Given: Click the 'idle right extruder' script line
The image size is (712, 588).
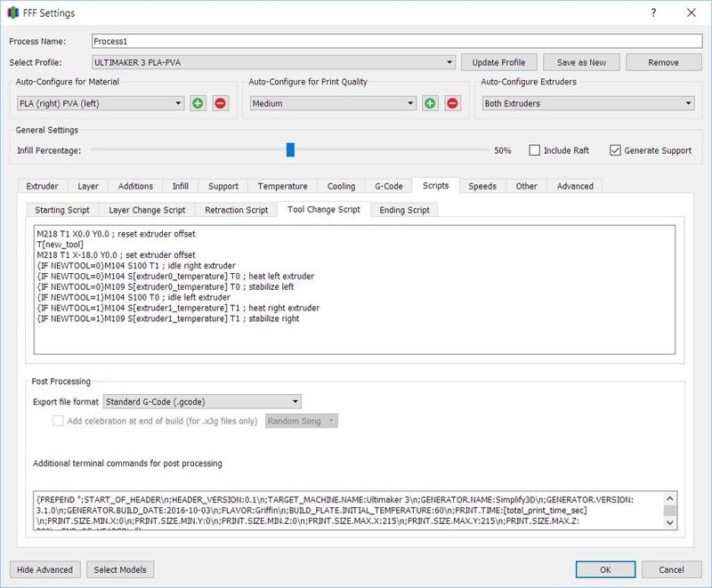Looking at the screenshot, I should pos(136,265).
